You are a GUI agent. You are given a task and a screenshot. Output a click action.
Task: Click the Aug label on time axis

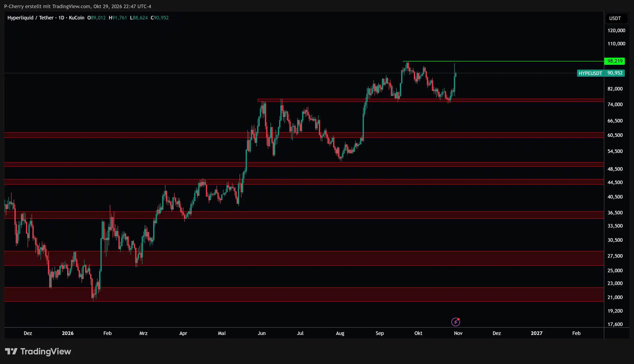pos(340,333)
